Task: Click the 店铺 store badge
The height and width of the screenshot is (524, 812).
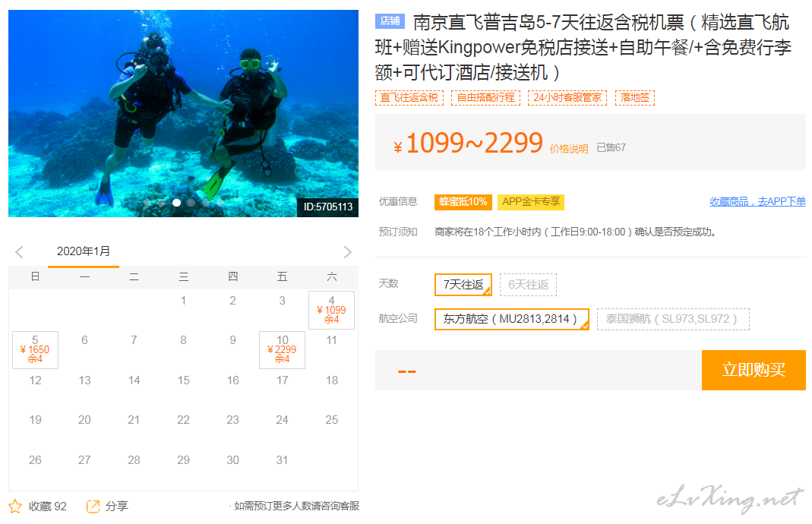Action: (x=390, y=21)
